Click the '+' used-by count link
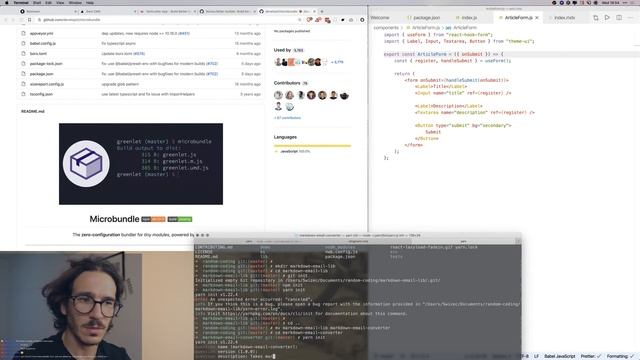 (337, 62)
